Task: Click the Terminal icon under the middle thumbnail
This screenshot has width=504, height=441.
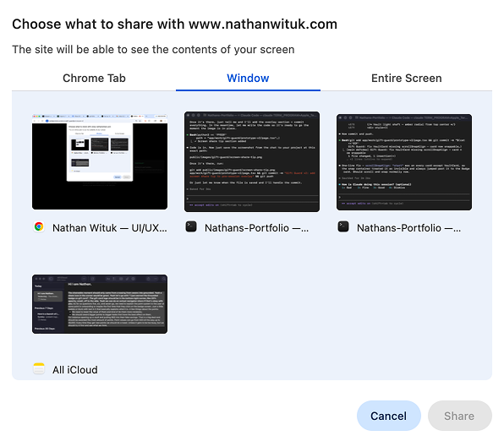Action: click(x=191, y=227)
